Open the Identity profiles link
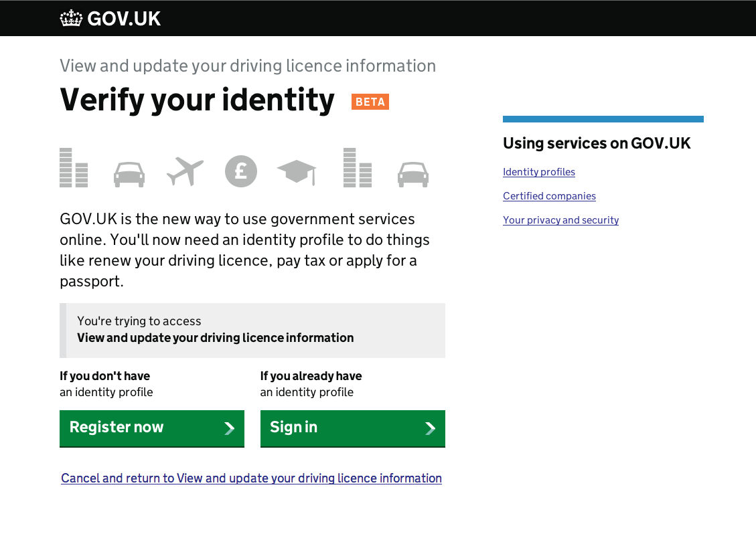This screenshot has width=756, height=538. click(539, 172)
